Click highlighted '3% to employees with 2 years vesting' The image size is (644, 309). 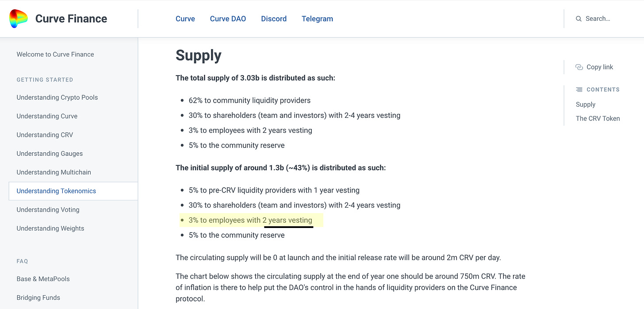[250, 220]
